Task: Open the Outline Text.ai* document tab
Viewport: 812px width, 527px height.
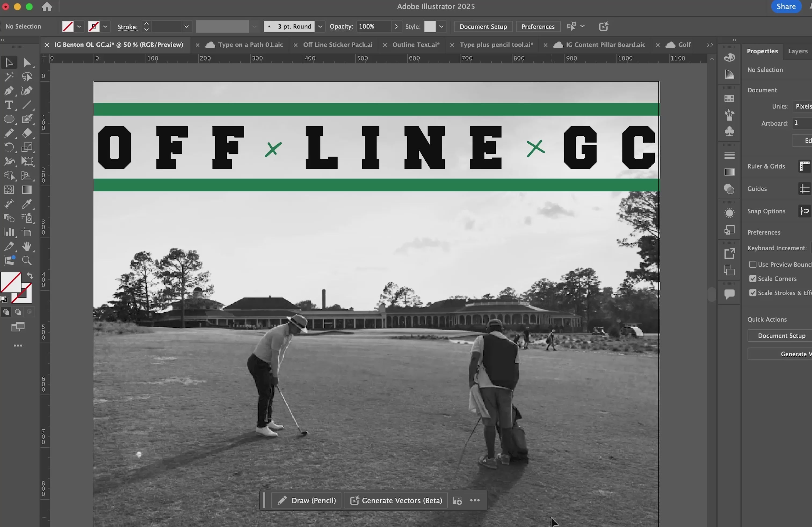Action: pyautogui.click(x=416, y=45)
